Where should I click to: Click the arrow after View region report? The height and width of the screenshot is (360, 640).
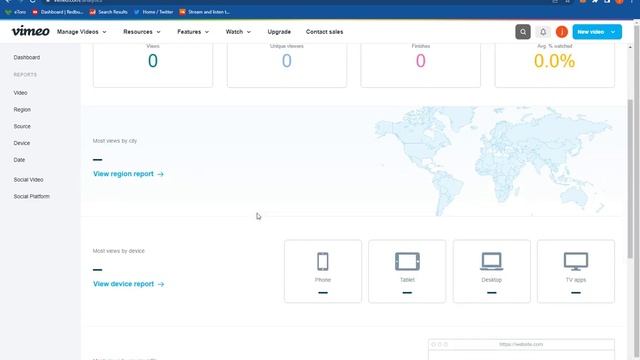[160, 174]
